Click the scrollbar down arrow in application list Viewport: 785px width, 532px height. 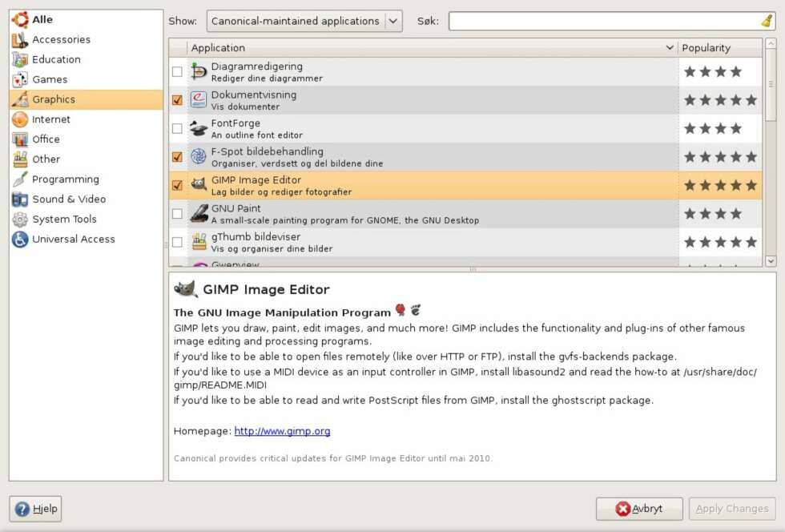click(x=771, y=261)
